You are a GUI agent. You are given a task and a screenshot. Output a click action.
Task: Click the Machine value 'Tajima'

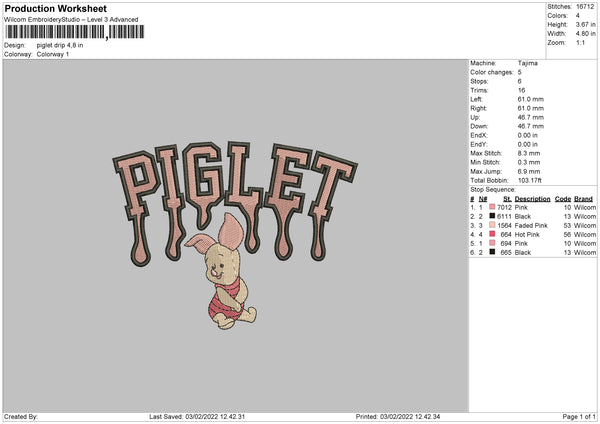[528, 63]
